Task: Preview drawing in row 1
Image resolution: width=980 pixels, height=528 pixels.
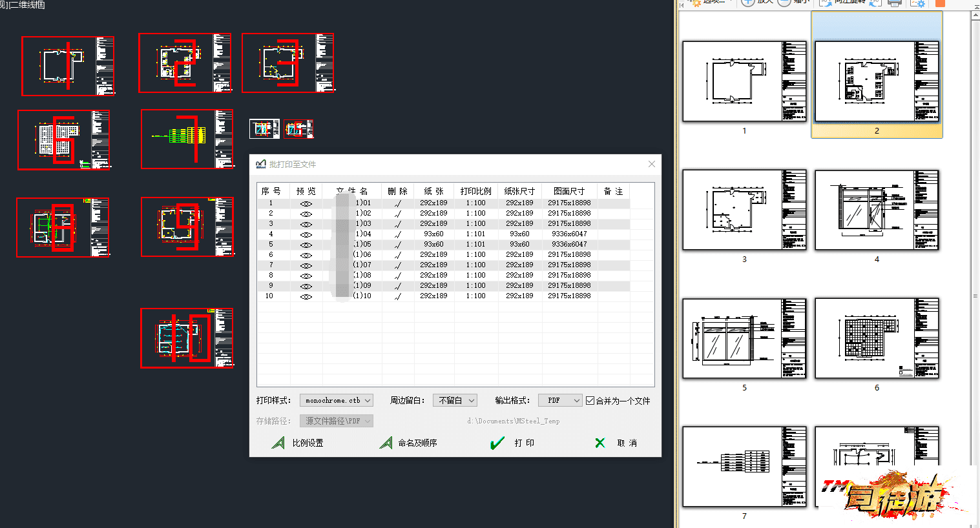Action: (306, 203)
